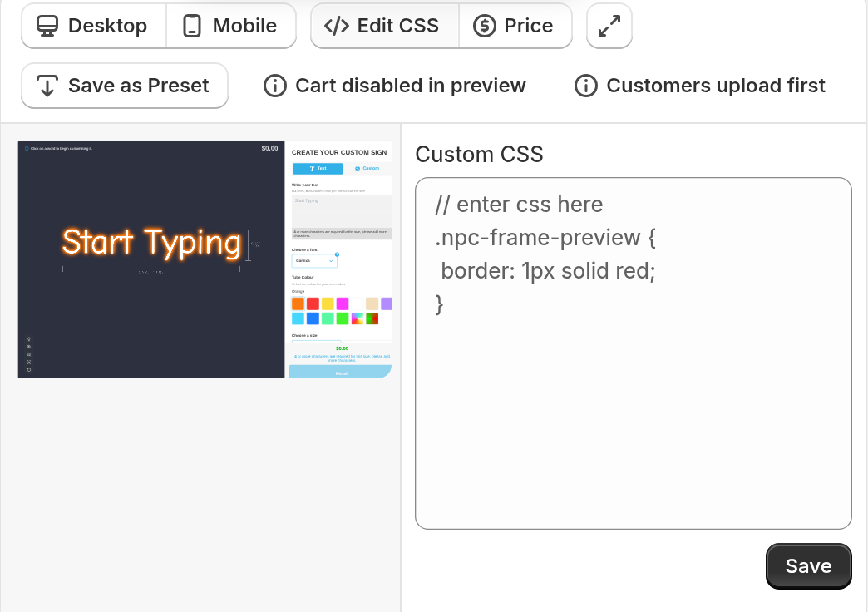This screenshot has width=868, height=612.
Task: Pick the green-red gradient swatch
Action: pos(372,318)
